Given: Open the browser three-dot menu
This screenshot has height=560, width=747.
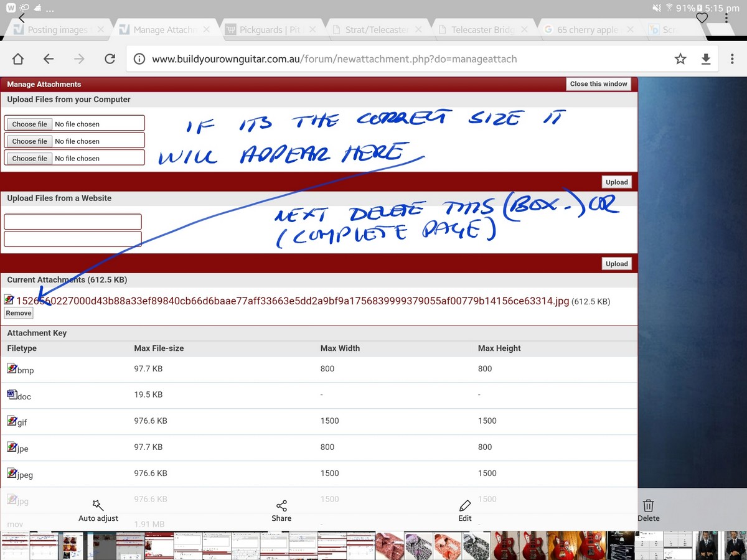Looking at the screenshot, I should [731, 59].
